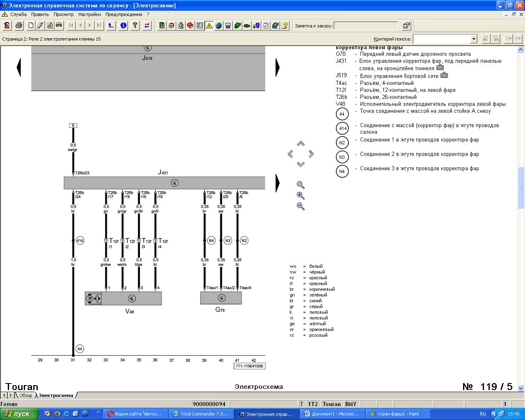Pan diagram down with the down chevron
The image size is (525, 420).
301,164
